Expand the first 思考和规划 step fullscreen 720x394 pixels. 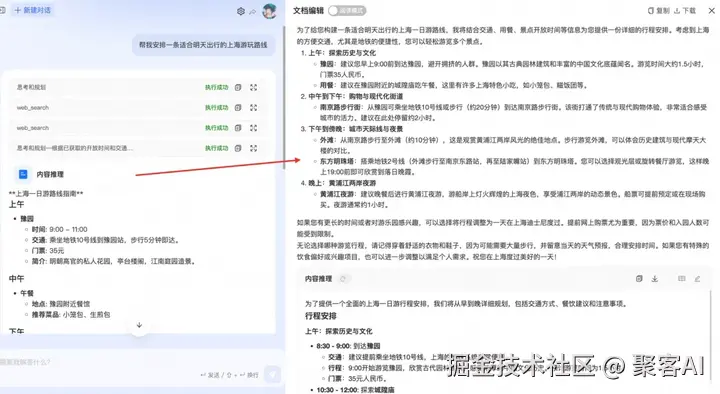(253, 87)
